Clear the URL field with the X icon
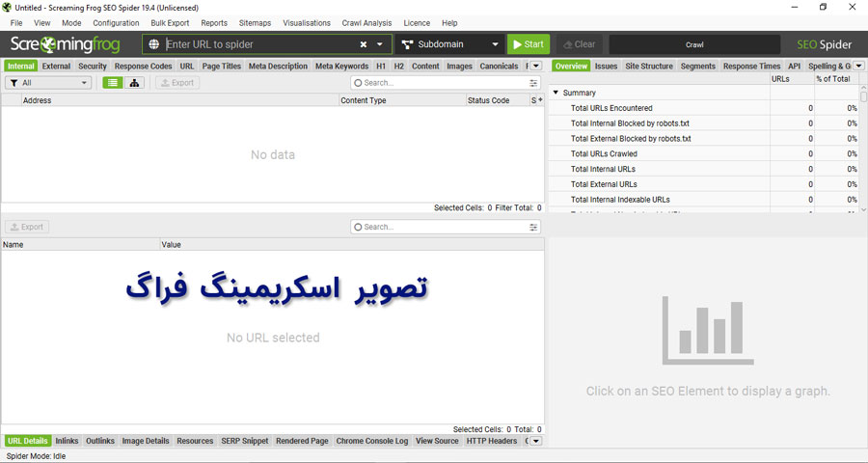868x463 pixels. [364, 44]
